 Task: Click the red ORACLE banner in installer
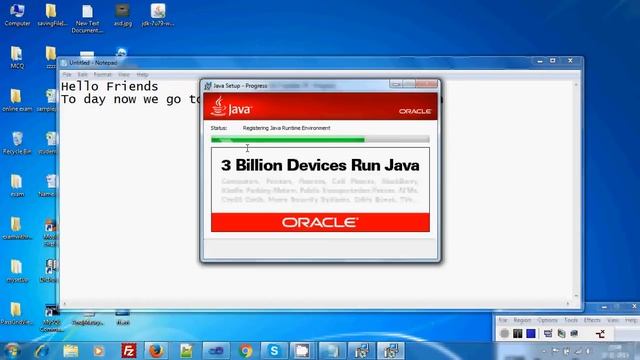point(320,222)
